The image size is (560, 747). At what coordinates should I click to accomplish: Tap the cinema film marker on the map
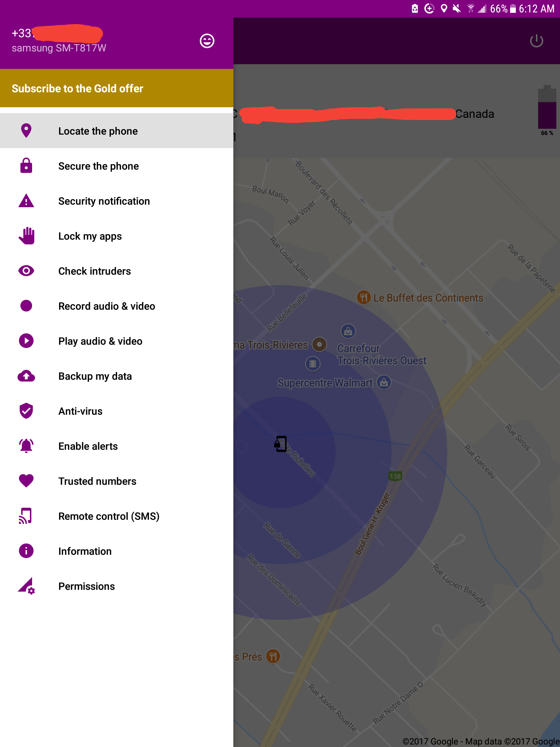click(x=313, y=364)
